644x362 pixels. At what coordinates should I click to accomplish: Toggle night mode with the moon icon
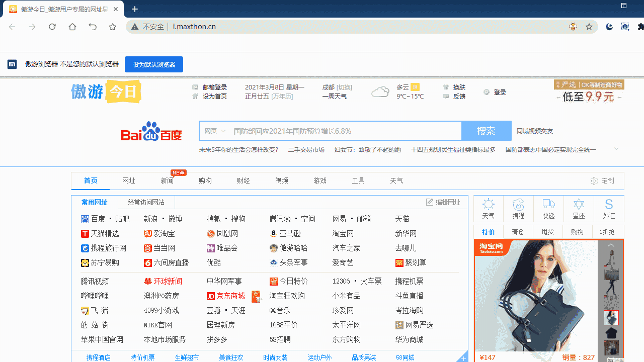[609, 27]
